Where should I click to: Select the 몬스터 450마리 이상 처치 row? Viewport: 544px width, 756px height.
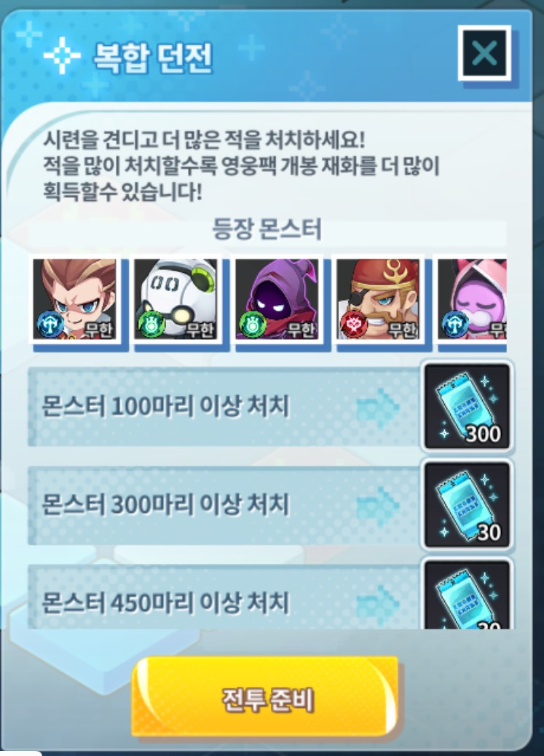224,597
